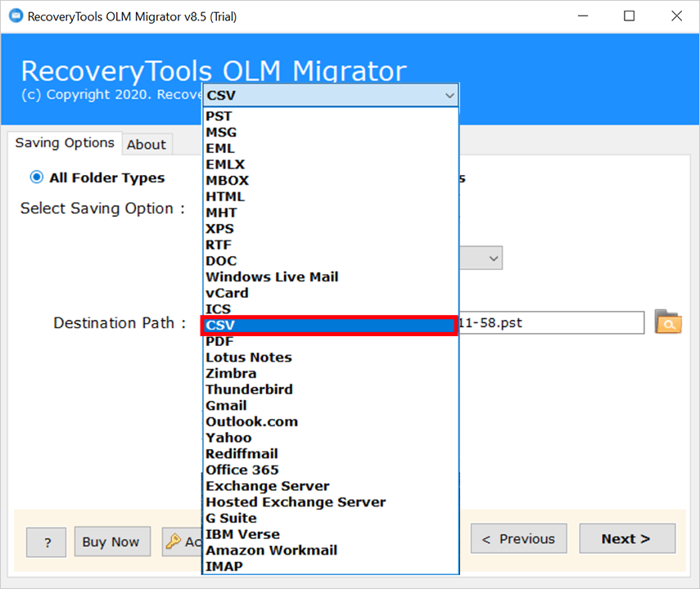
Task: Select XPS from the dropdown list
Action: [331, 228]
